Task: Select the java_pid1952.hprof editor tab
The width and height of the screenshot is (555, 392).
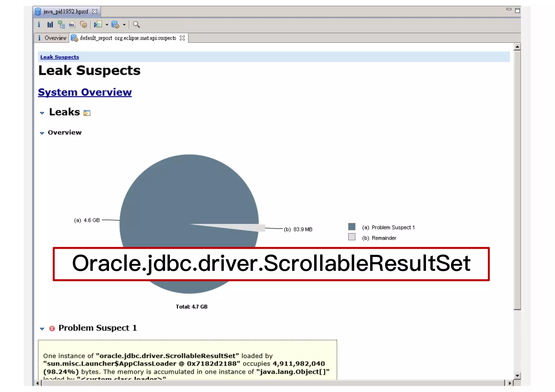Action: (66, 12)
